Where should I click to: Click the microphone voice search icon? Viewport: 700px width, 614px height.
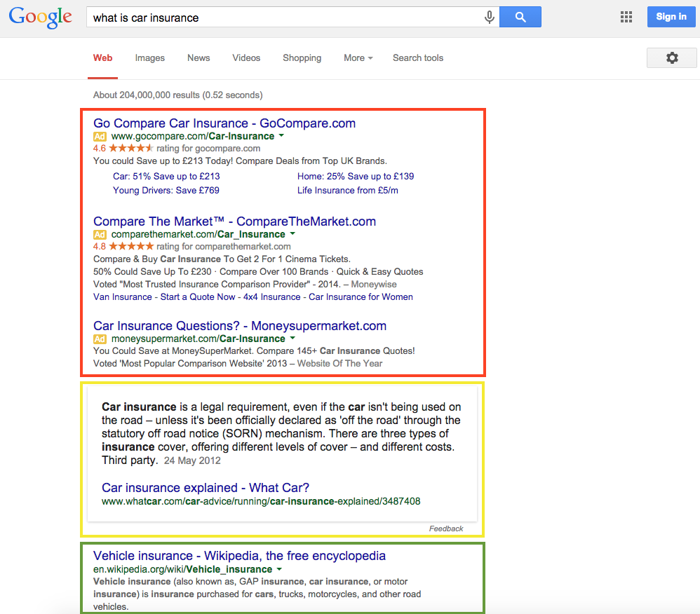click(490, 18)
